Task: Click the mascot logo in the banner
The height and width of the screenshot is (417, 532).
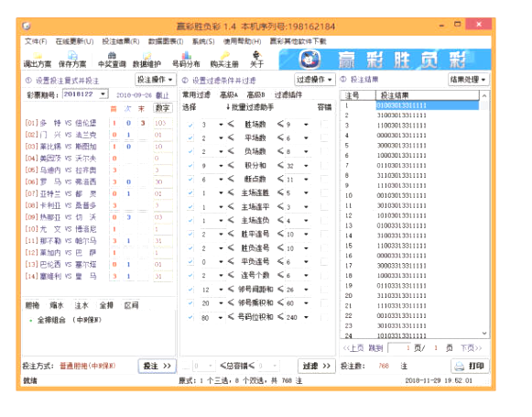Action: [x=309, y=59]
